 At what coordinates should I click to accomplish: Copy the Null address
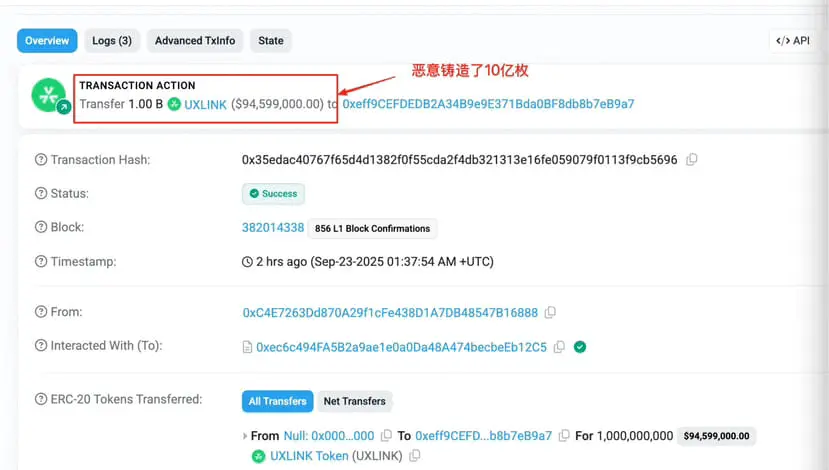[x=386, y=436]
